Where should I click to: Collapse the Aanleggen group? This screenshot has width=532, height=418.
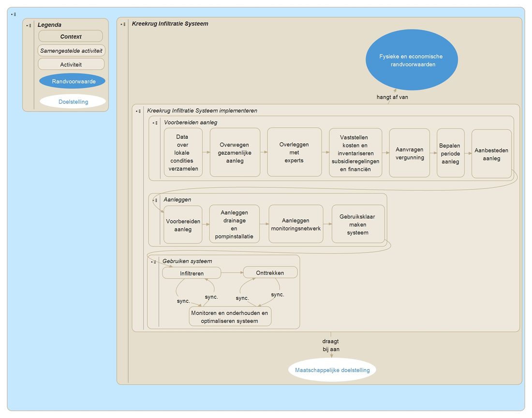point(155,200)
